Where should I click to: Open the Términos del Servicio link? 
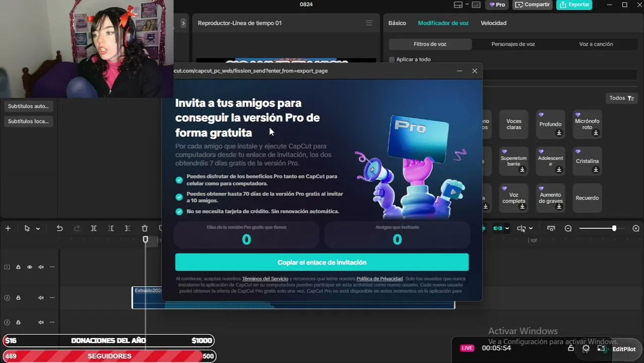[265, 279]
